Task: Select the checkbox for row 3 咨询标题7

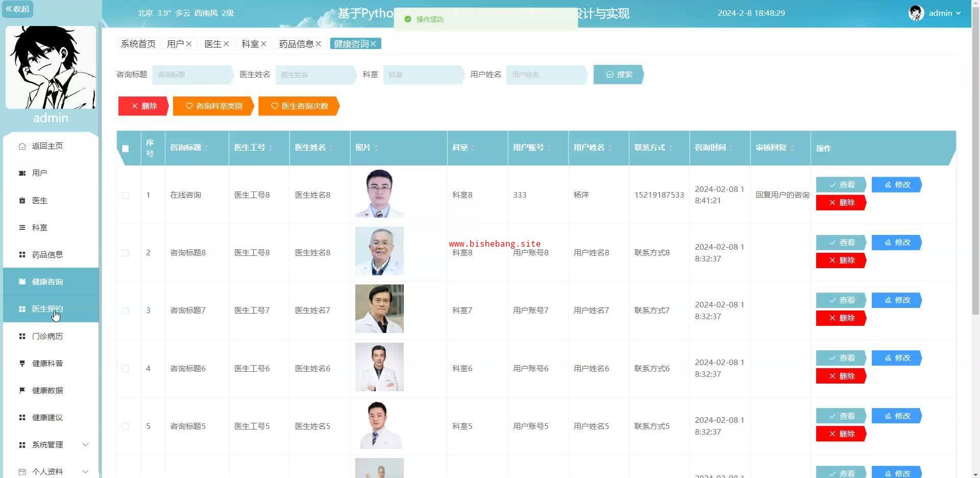Action: point(125,310)
